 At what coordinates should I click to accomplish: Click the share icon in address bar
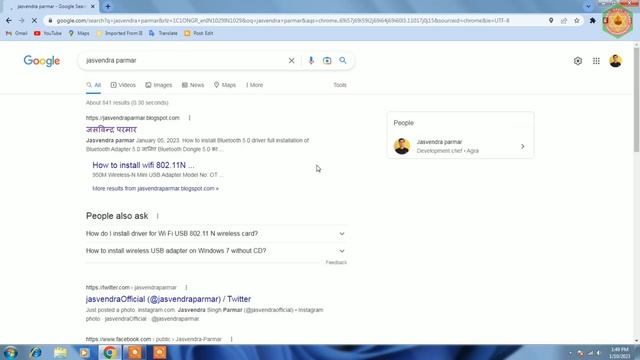564,20
